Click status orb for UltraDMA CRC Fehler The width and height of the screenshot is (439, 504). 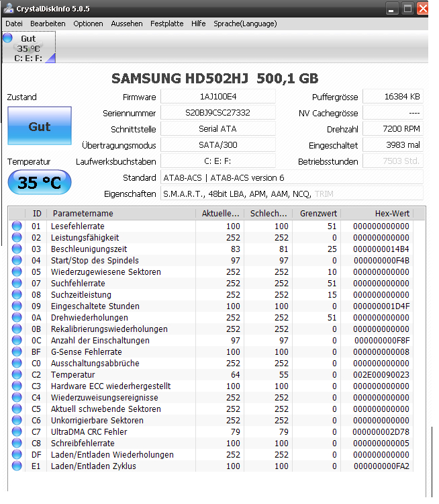17,431
